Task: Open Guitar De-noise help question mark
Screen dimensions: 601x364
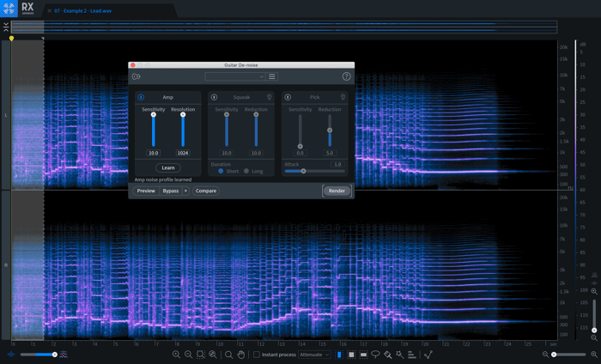Action: pyautogui.click(x=346, y=76)
